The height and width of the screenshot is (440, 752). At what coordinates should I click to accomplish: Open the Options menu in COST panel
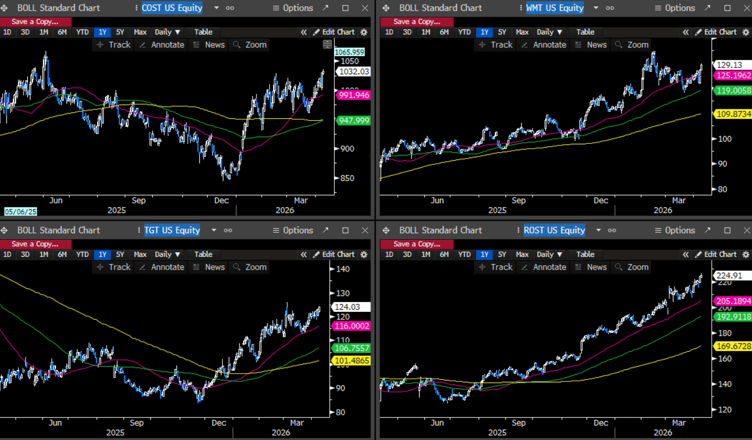pyautogui.click(x=293, y=8)
